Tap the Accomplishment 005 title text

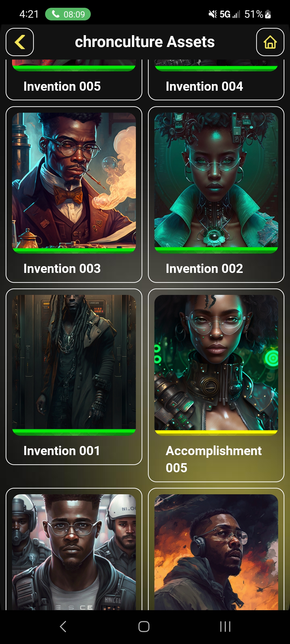click(214, 459)
